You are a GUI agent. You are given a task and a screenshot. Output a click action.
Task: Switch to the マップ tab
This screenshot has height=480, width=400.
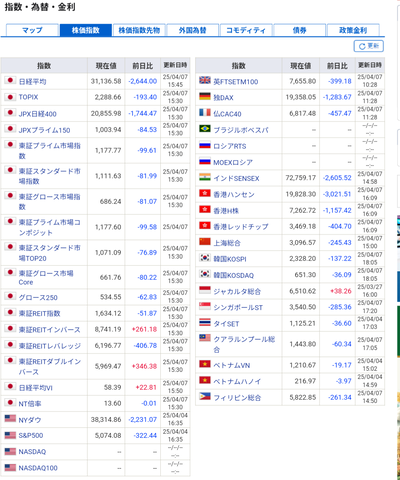32,30
